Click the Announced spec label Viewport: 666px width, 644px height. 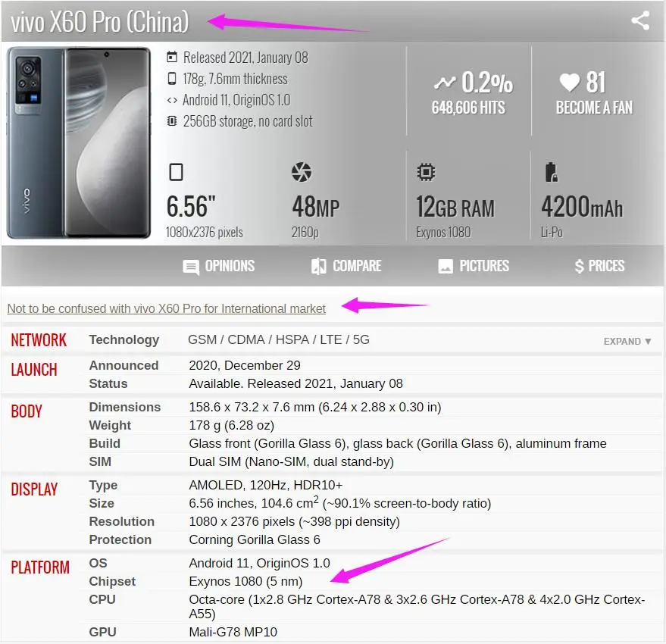124,365
